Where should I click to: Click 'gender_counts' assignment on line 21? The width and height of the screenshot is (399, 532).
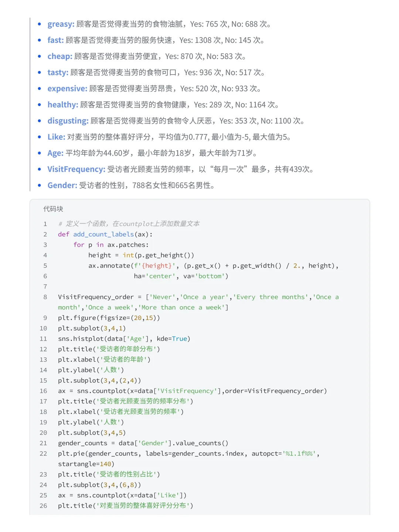coord(143,443)
